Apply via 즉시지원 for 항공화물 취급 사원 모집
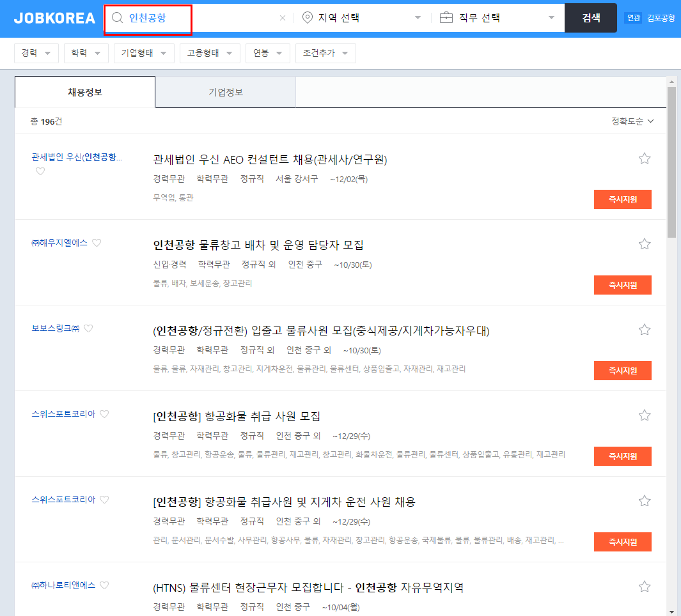 click(x=623, y=456)
